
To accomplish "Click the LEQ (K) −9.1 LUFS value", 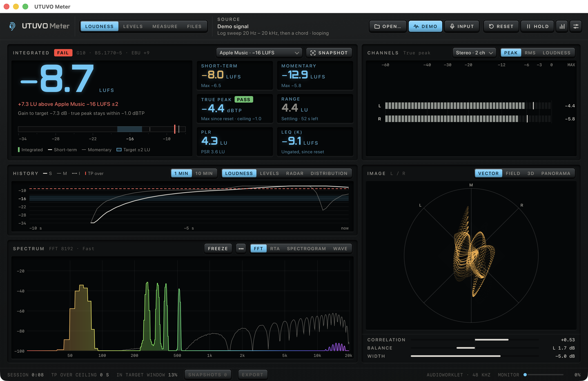I will coord(291,141).
